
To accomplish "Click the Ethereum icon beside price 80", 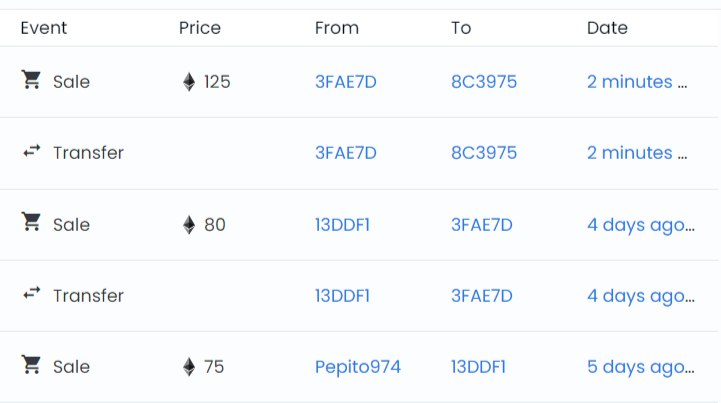I will [189, 225].
